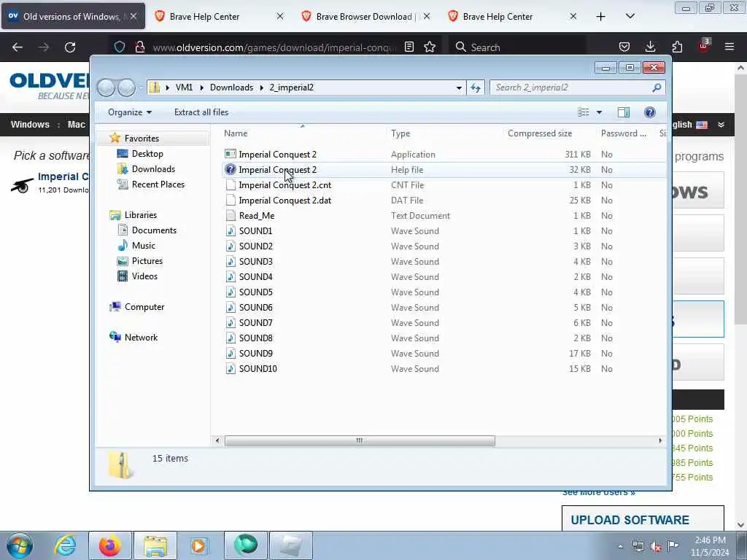Sort by Compressed size column

pyautogui.click(x=540, y=133)
